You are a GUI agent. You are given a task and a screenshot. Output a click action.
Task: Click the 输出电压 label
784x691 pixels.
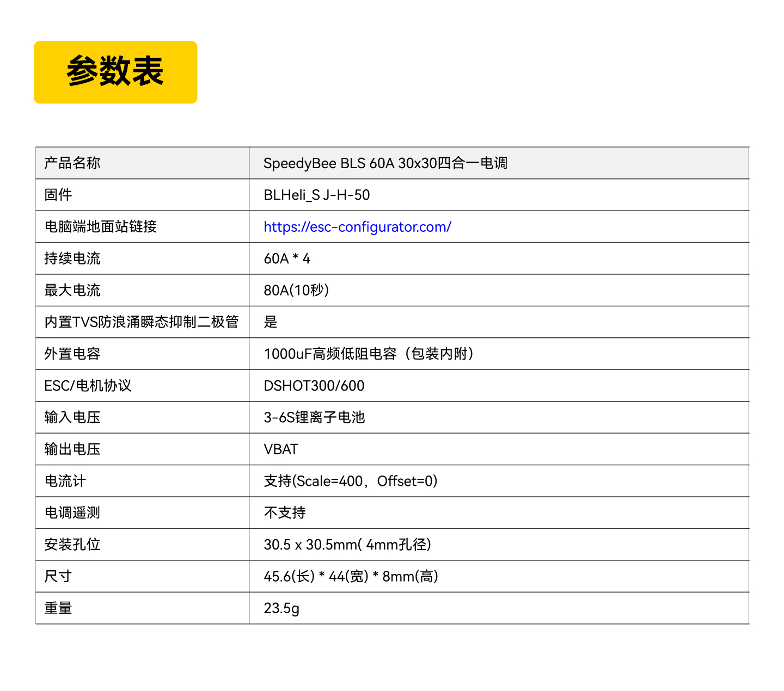72,449
